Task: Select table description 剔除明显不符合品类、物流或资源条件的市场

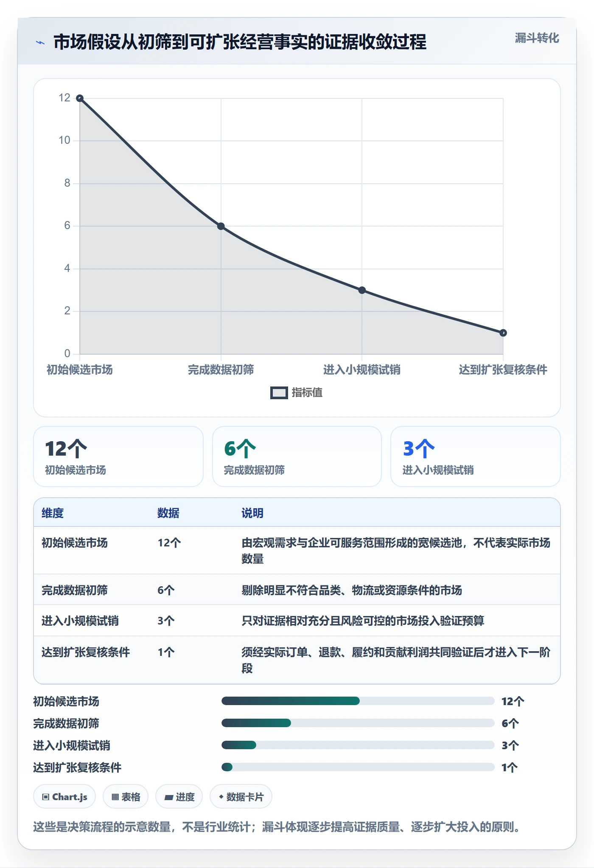Action: (x=352, y=590)
